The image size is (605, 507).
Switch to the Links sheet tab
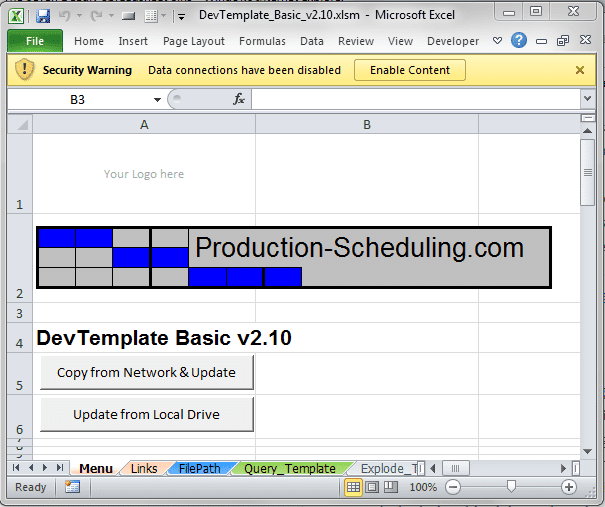click(x=144, y=468)
